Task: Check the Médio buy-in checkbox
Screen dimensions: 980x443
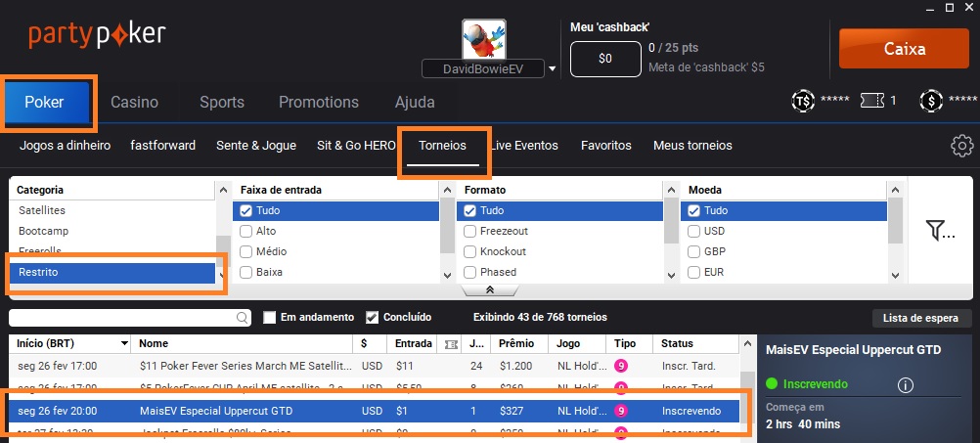Action: point(245,251)
